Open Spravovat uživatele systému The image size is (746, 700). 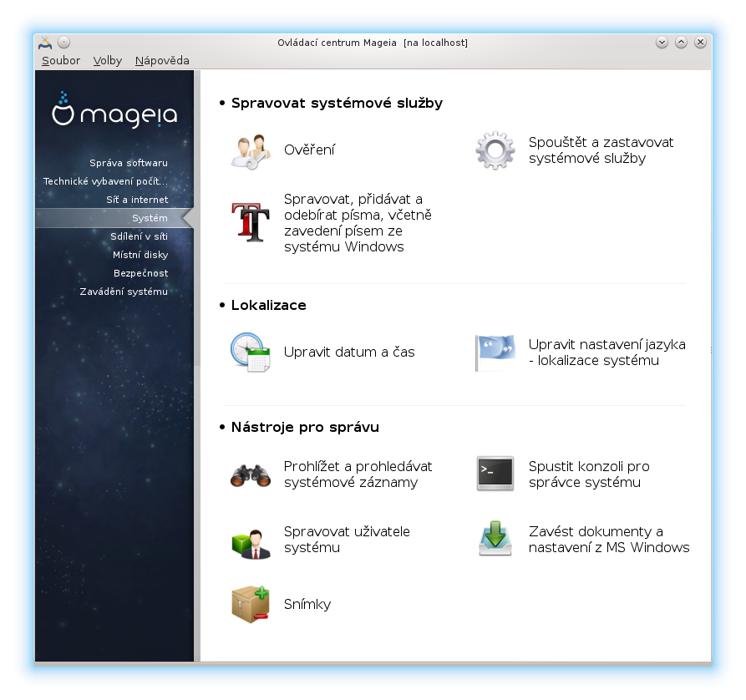(347, 540)
